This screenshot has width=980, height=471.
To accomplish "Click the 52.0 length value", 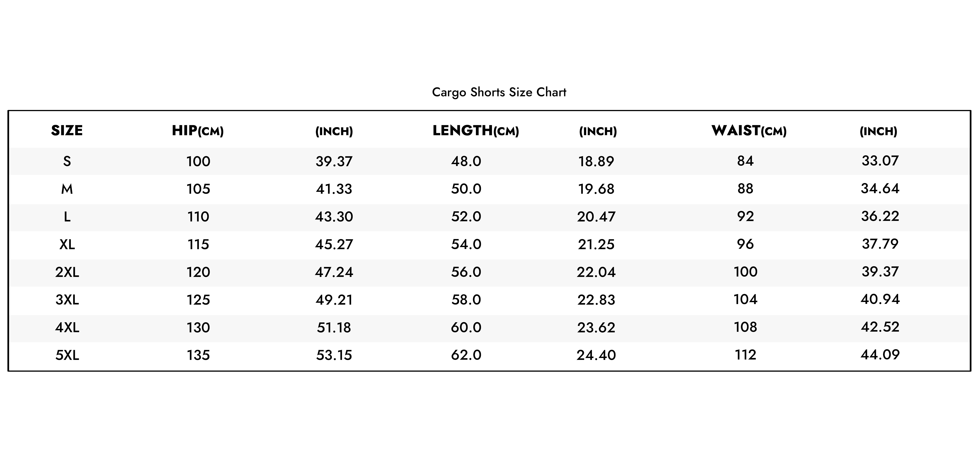I will pos(466,217).
